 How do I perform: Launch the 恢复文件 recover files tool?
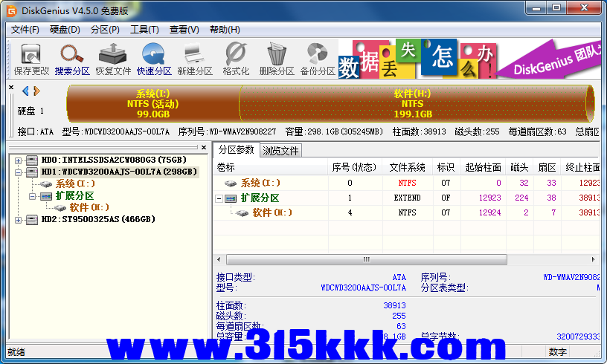(x=113, y=59)
